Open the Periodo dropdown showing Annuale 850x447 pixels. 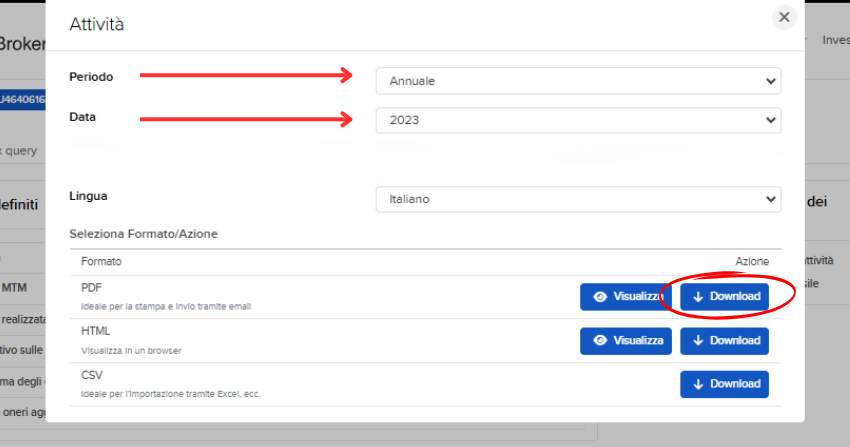[578, 81]
